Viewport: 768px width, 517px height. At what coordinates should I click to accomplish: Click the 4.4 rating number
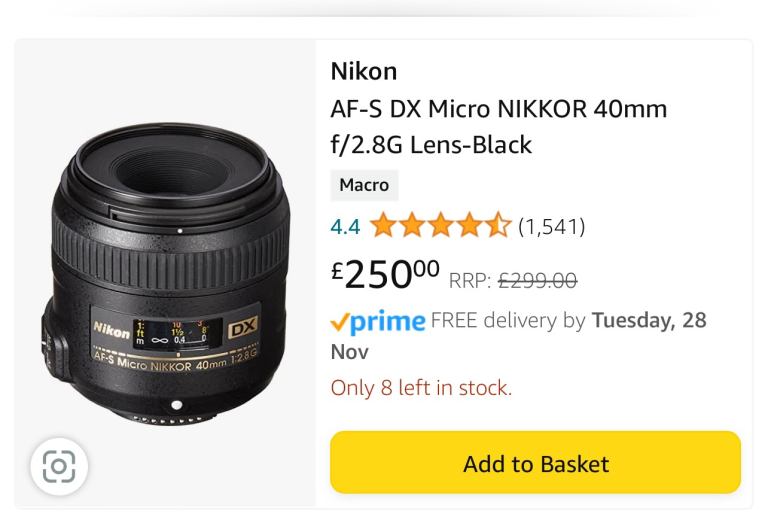(x=345, y=227)
